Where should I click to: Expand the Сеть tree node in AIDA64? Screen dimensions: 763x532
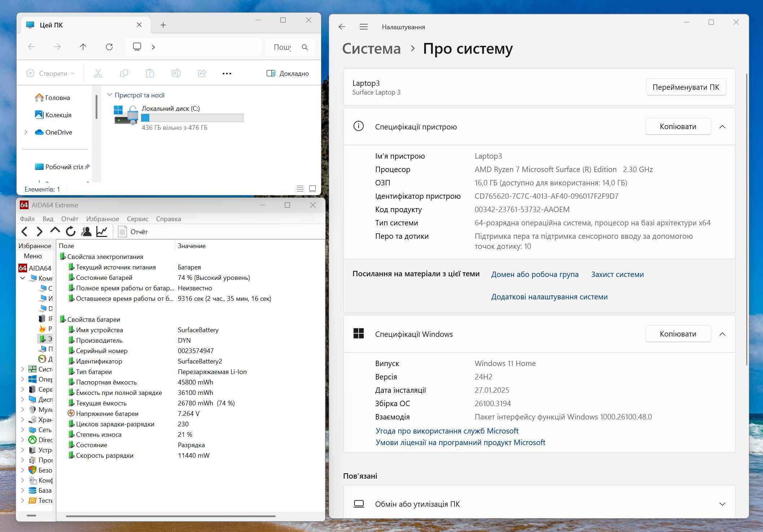(23, 430)
